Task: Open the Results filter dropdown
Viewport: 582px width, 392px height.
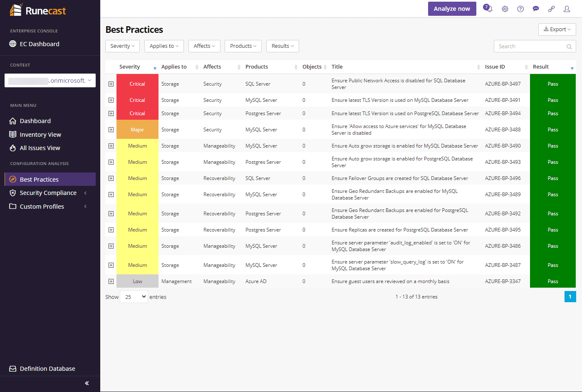Action: tap(282, 46)
